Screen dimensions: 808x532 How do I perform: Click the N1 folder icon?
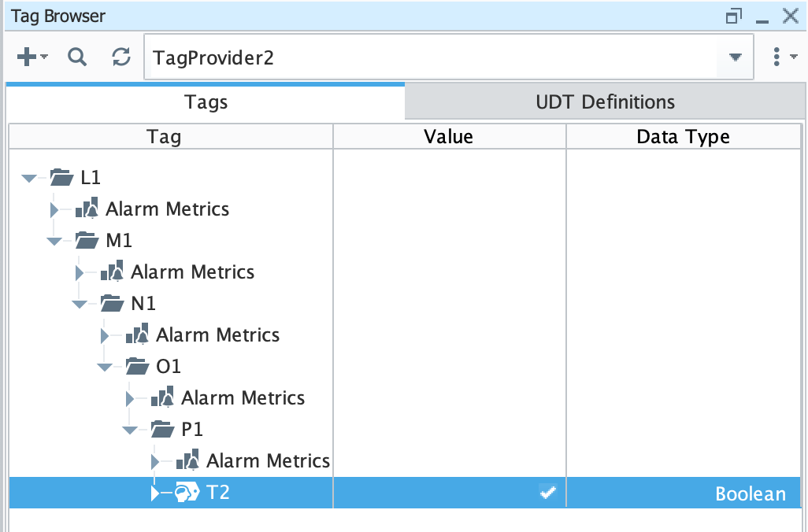pyautogui.click(x=113, y=303)
